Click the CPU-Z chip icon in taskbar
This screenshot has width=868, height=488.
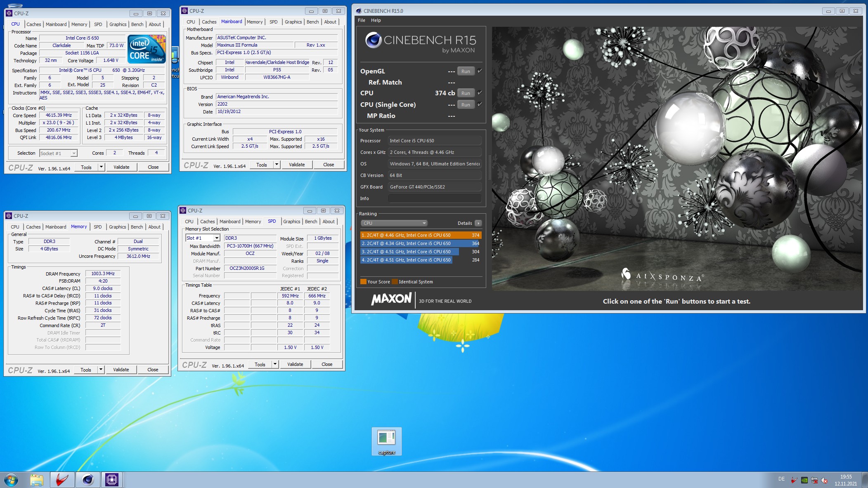[112, 480]
